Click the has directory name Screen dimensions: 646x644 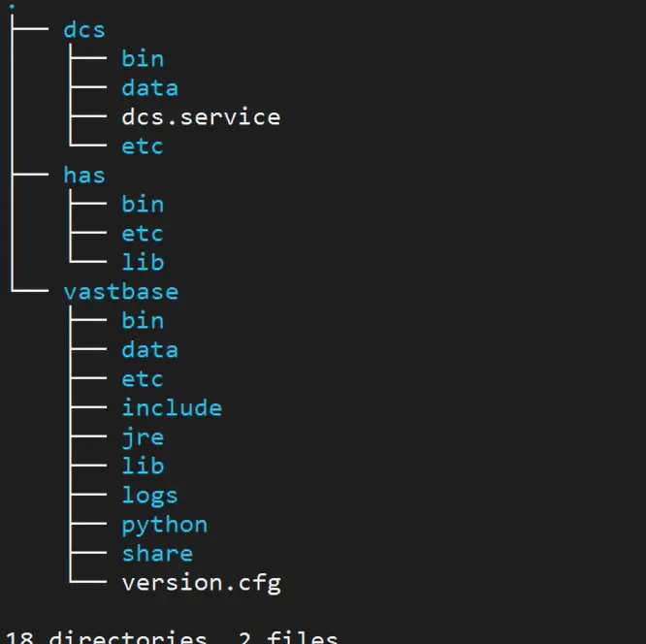tap(84, 175)
